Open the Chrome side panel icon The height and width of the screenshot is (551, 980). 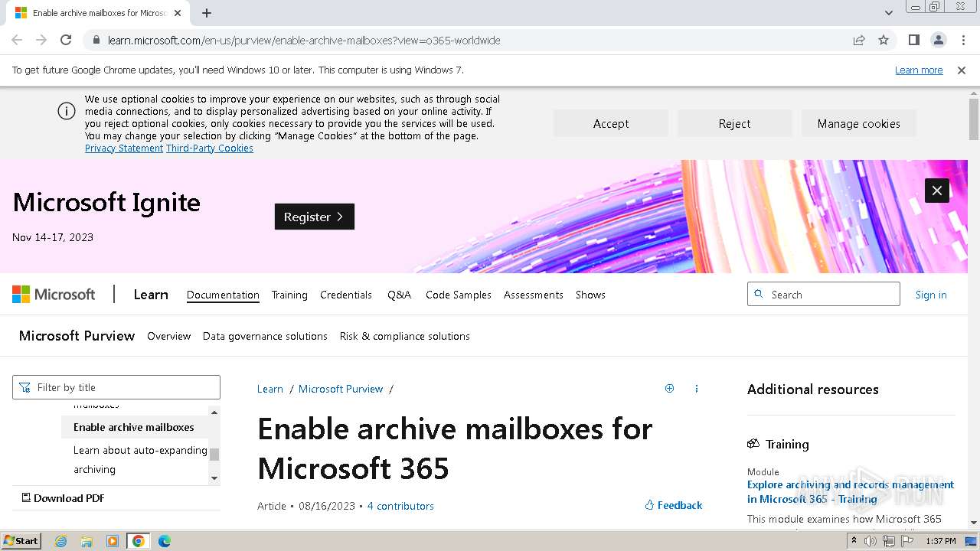point(913,40)
